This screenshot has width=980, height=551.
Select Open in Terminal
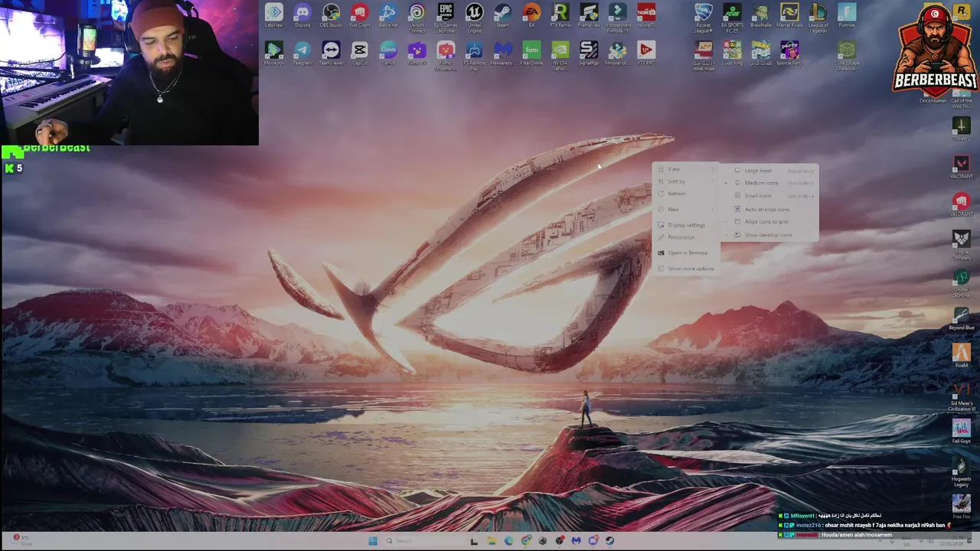[x=685, y=253]
